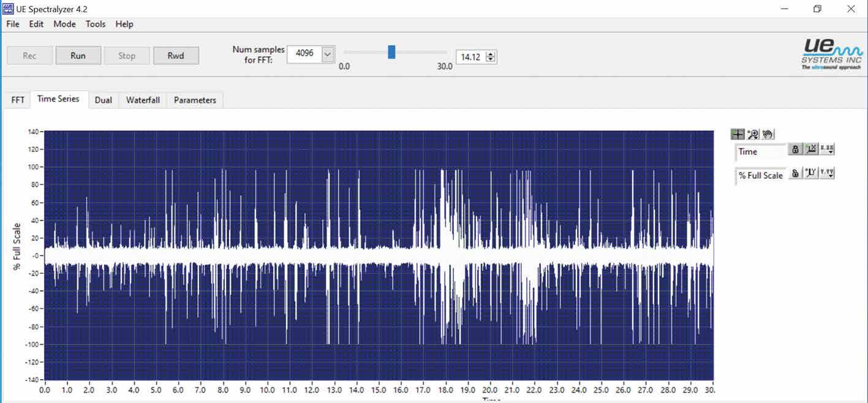Autoscale the % Full Scale Y axis once

pos(812,173)
